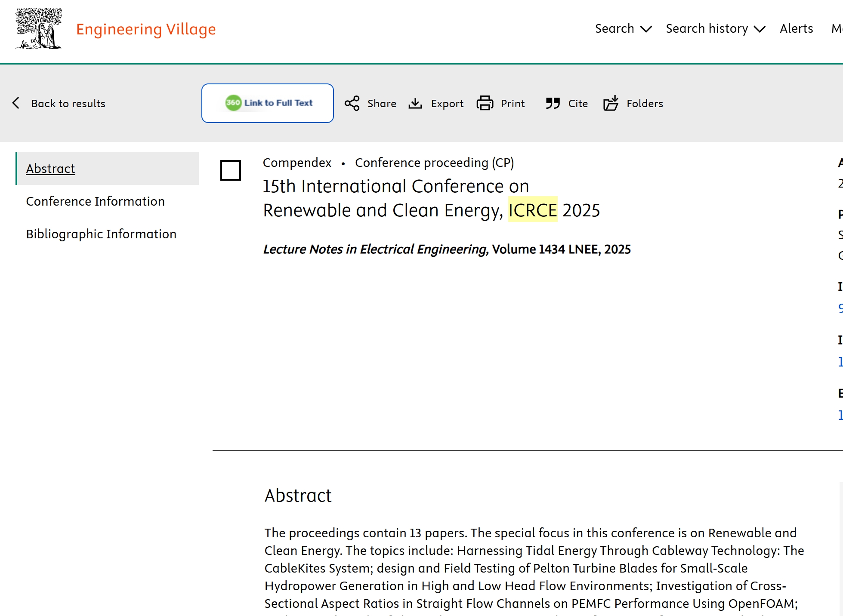Click the Elsevier tree logo
Screen dimensions: 843x616
(39, 28)
